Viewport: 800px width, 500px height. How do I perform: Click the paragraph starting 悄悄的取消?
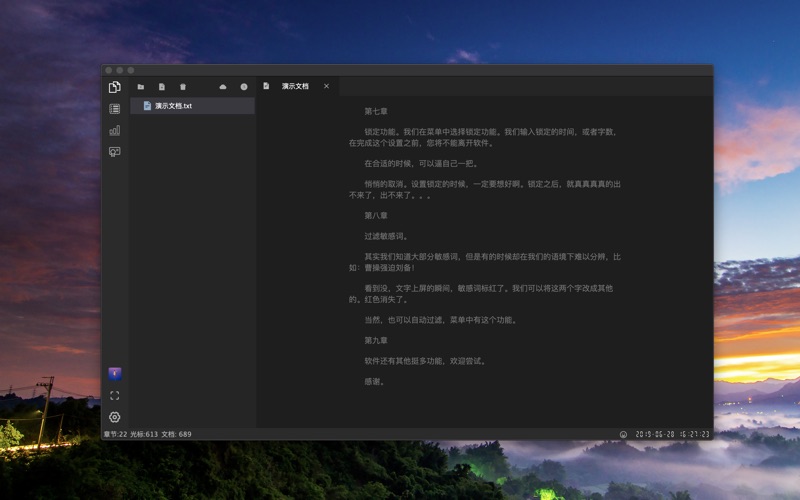(x=485, y=189)
